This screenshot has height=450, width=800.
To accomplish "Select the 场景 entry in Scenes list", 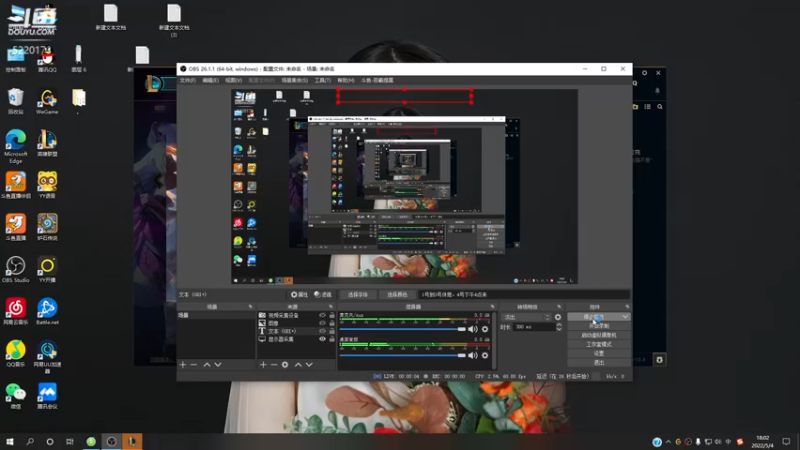I will (215, 315).
